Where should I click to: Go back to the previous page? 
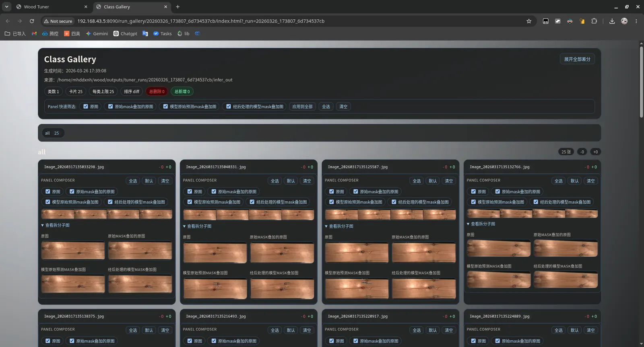[x=8, y=21]
